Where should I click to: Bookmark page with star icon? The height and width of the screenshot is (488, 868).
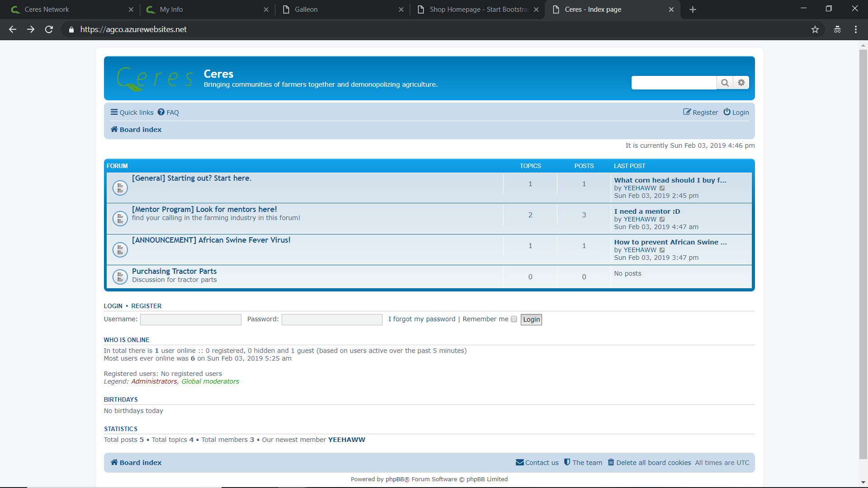coord(815,29)
